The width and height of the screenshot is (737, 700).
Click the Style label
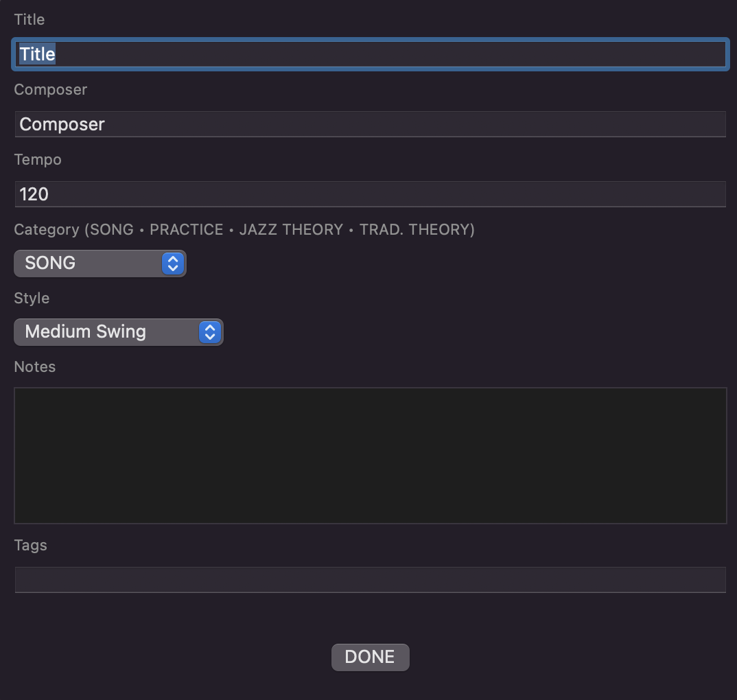tap(32, 298)
